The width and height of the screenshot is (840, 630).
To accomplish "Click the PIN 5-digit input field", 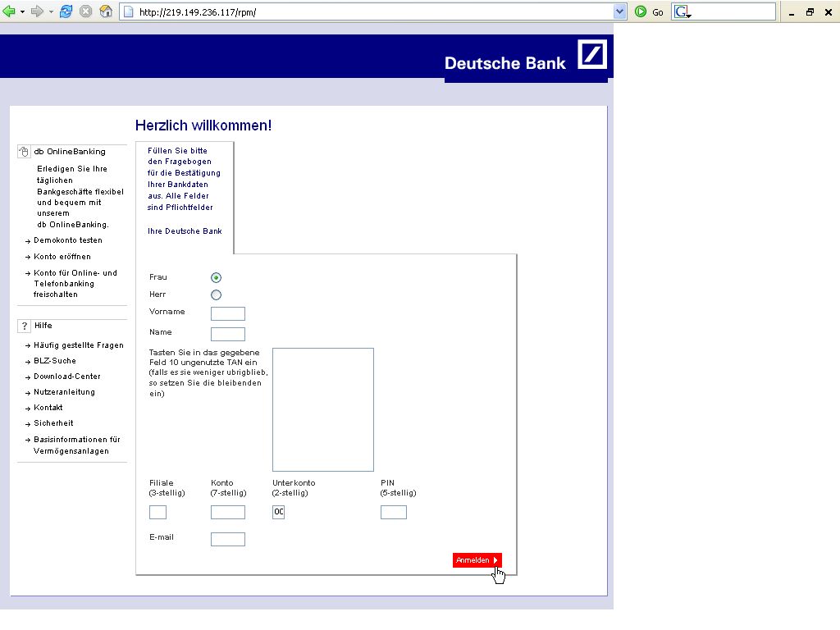I will (394, 512).
